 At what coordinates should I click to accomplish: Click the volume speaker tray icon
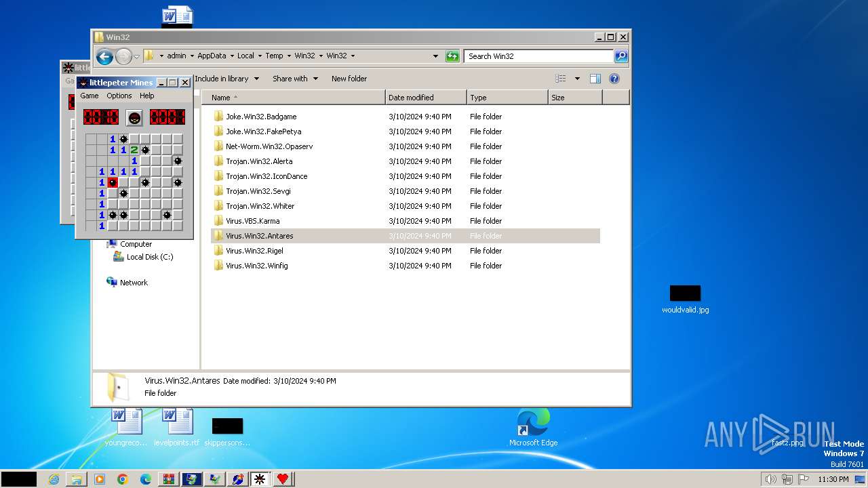770,479
